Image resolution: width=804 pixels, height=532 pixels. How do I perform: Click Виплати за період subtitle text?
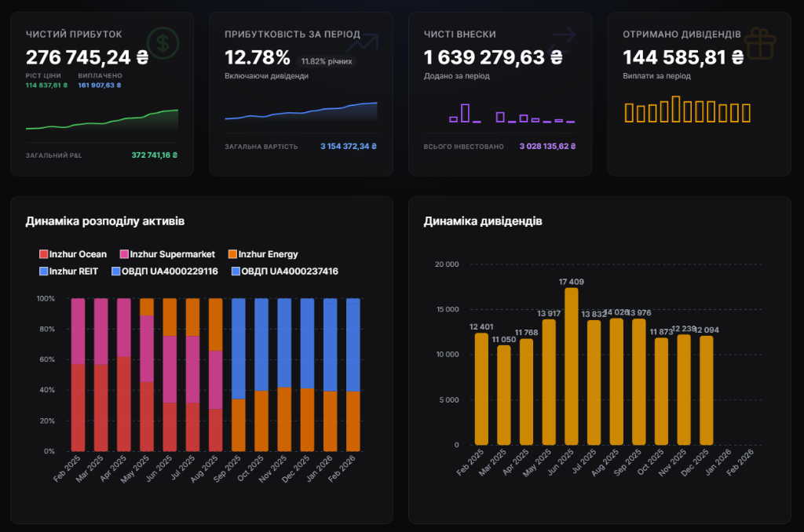[x=657, y=76]
